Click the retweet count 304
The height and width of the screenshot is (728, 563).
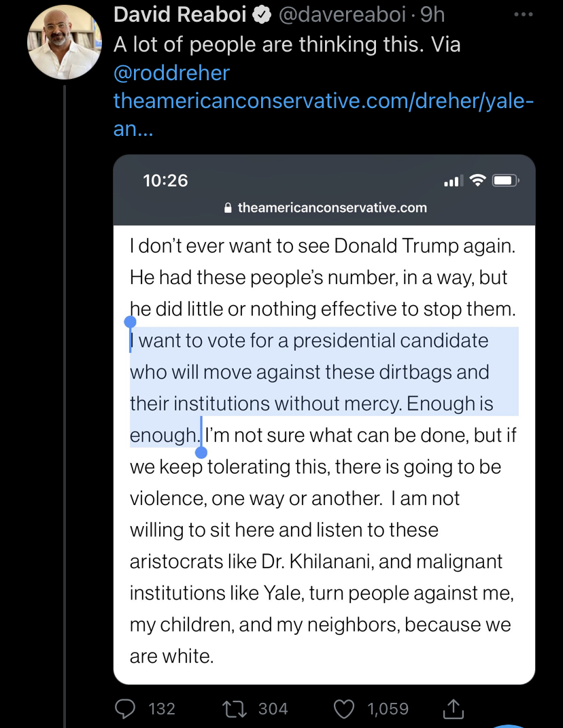click(x=273, y=709)
